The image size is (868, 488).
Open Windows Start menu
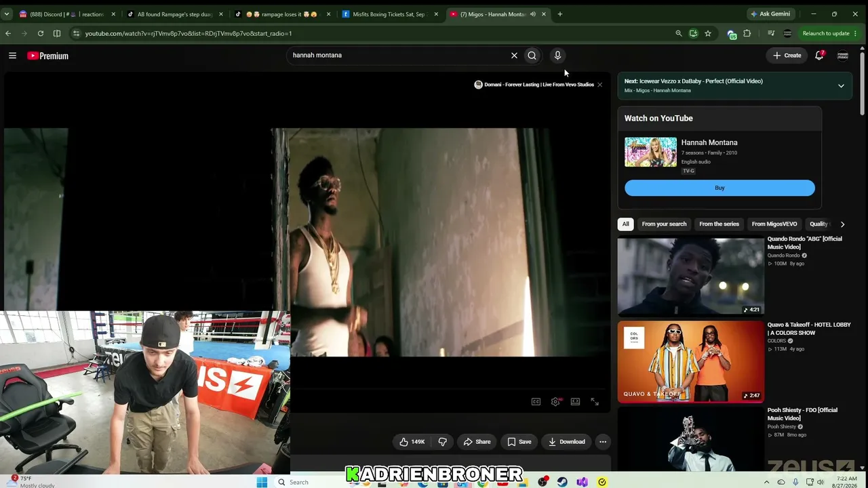point(262,482)
